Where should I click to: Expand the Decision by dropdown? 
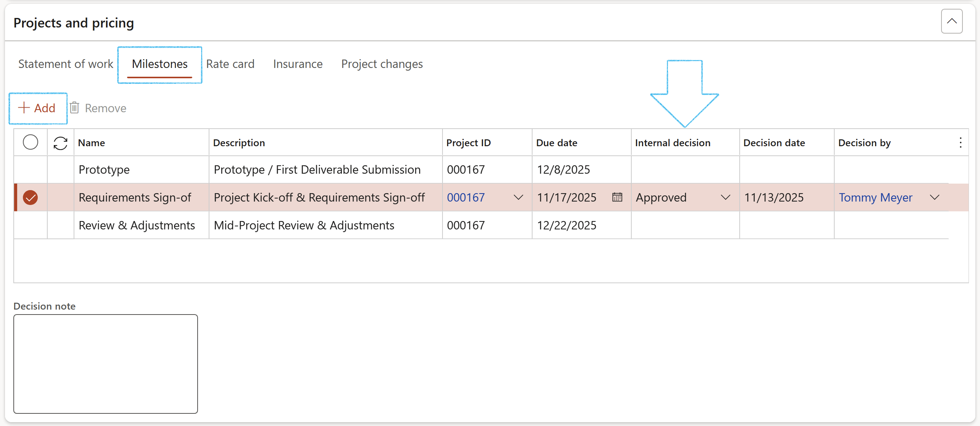934,197
